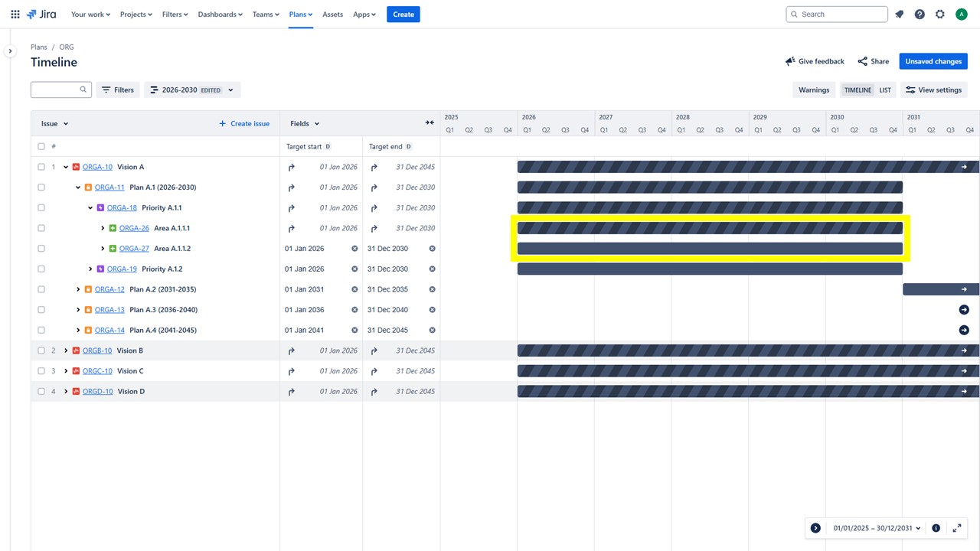This screenshot has width=980, height=551.
Task: Click the issue search box in the timeline
Action: click(x=61, y=90)
